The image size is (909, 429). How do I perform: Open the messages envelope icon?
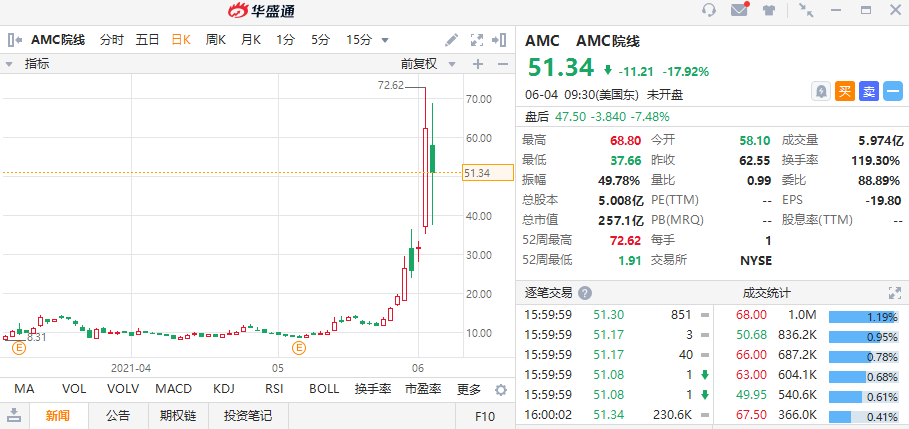739,10
